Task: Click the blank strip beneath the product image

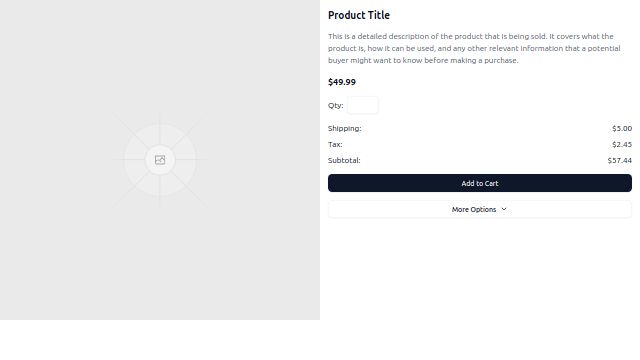Action: pos(160,340)
